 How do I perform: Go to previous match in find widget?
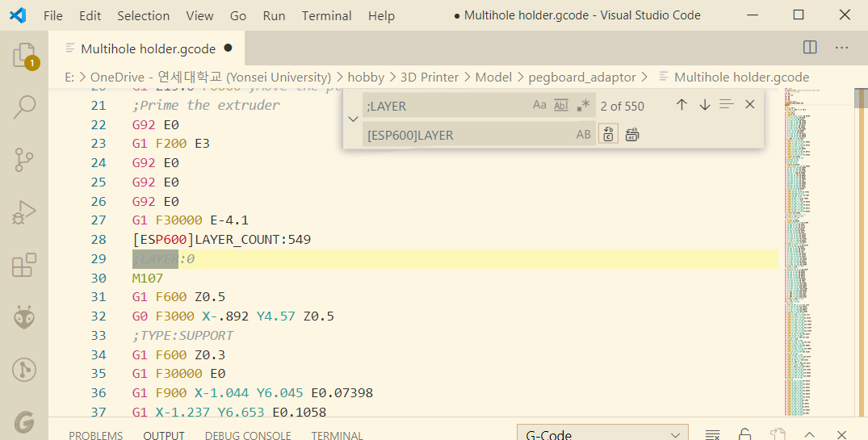point(681,105)
